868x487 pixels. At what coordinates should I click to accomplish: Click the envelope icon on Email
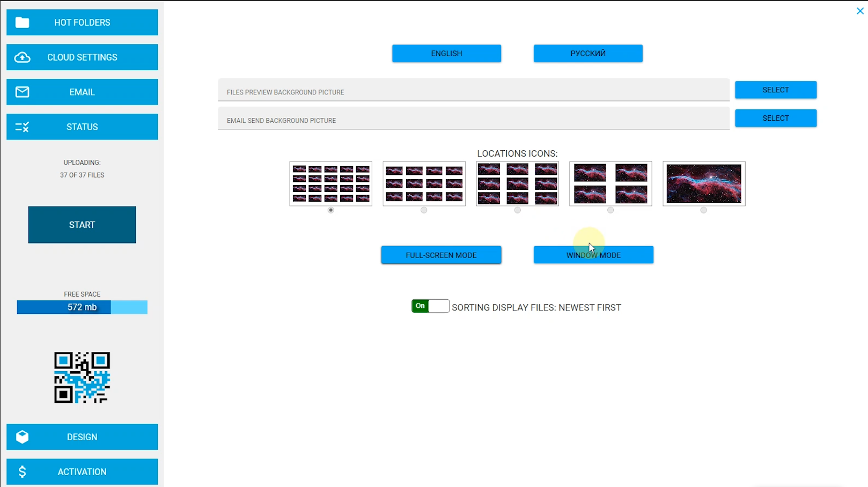point(22,92)
